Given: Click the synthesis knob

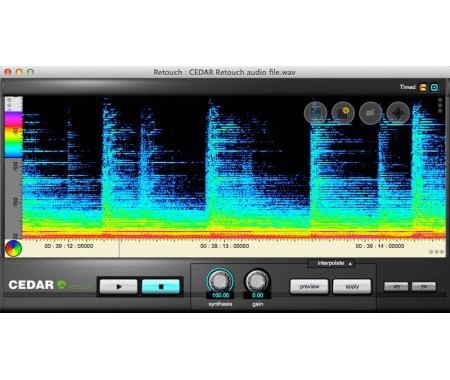Looking at the screenshot, I should pos(220,281).
